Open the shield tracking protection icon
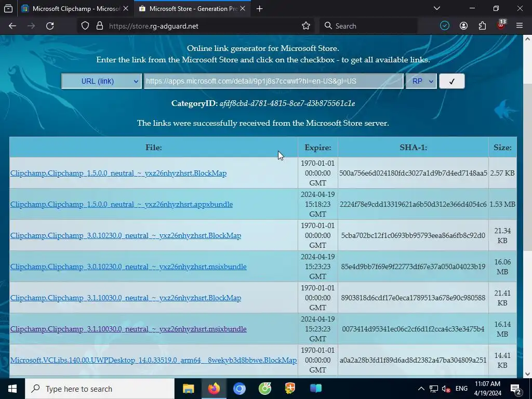 (x=85, y=26)
